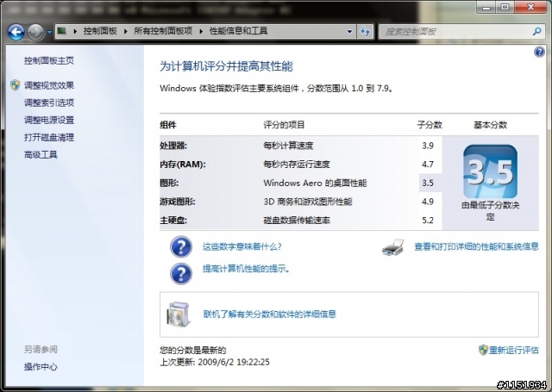
Task: Click the shield icon beside 调整视觉效果
Action: (x=16, y=84)
